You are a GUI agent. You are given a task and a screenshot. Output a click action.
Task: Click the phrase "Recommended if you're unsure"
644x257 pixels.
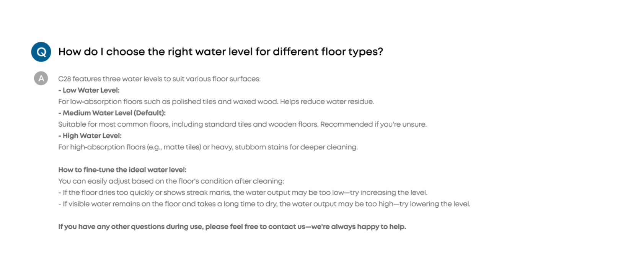point(373,124)
